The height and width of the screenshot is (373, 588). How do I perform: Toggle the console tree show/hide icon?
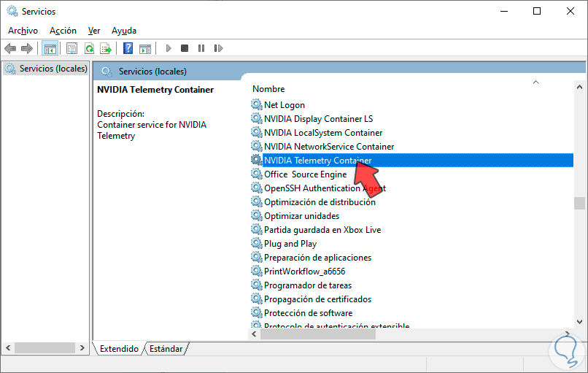pos(50,48)
